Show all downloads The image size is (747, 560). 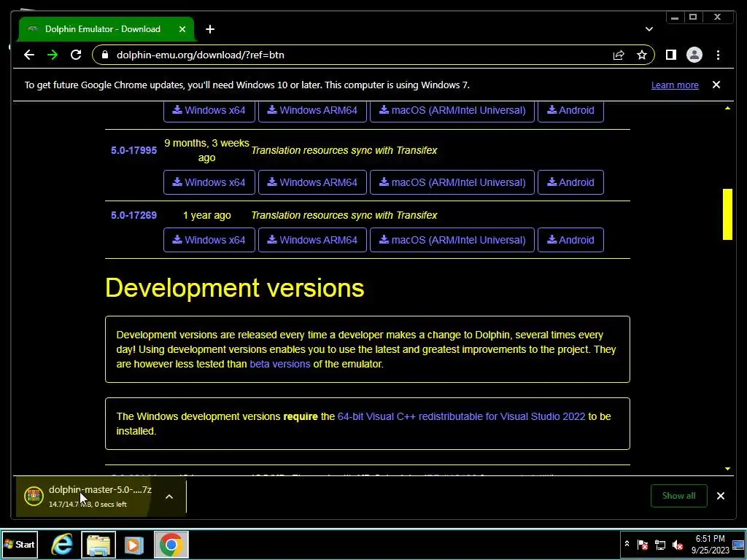click(679, 496)
